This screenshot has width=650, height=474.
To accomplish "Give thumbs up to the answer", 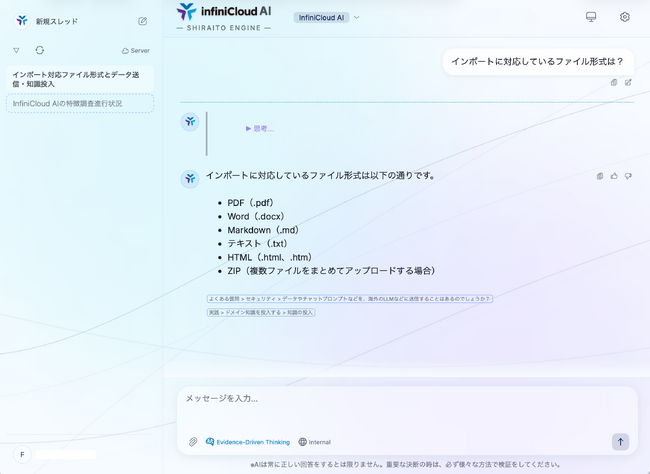I will 614,176.
